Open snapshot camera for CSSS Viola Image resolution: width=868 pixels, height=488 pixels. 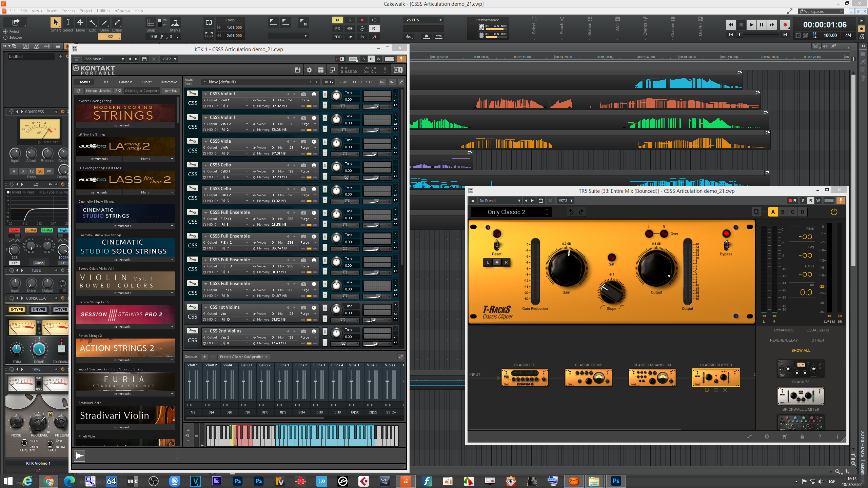[303, 142]
